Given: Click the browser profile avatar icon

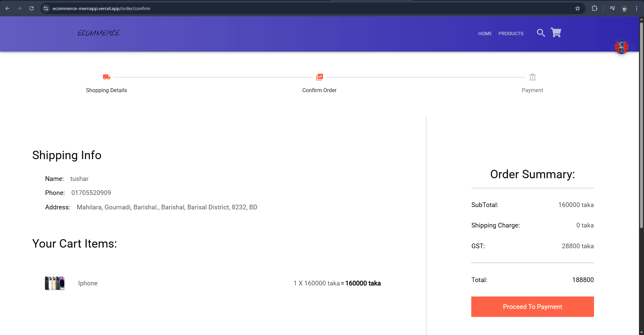Looking at the screenshot, I should pyautogui.click(x=625, y=8).
